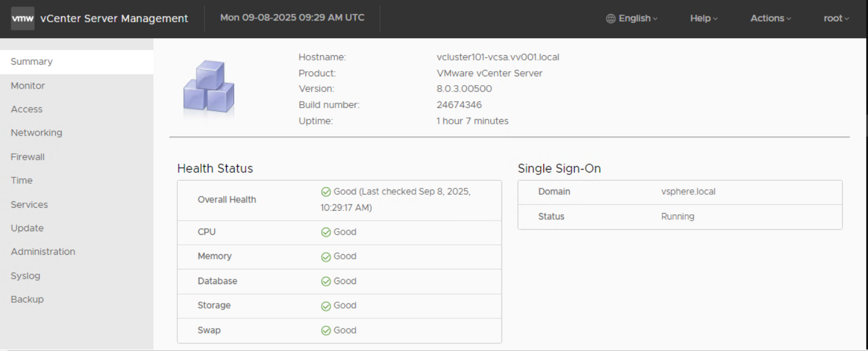The image size is (868, 351).
Task: Go to the Monitor section
Action: (28, 86)
